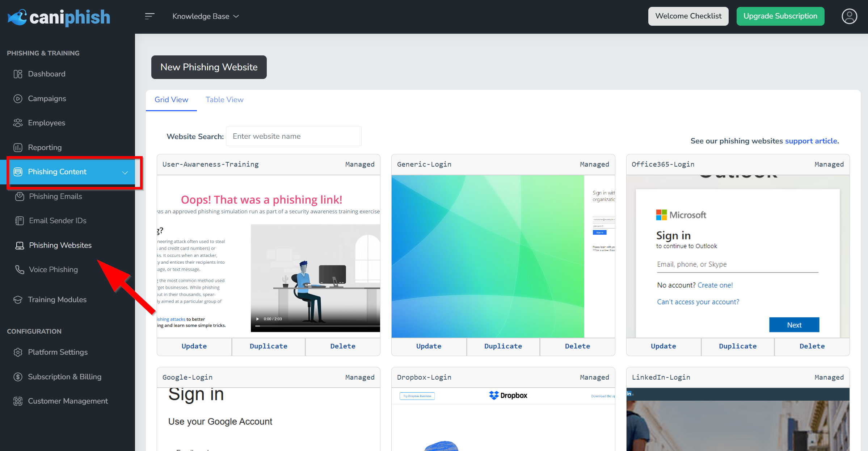The height and width of the screenshot is (451, 868).
Task: Open Reporting chart icon in sidebar
Action: click(x=18, y=147)
